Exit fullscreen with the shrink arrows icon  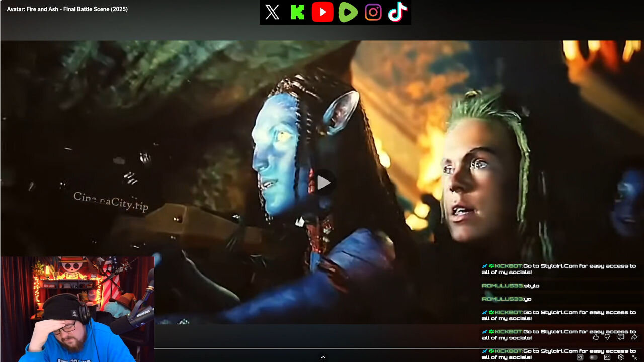click(634, 357)
